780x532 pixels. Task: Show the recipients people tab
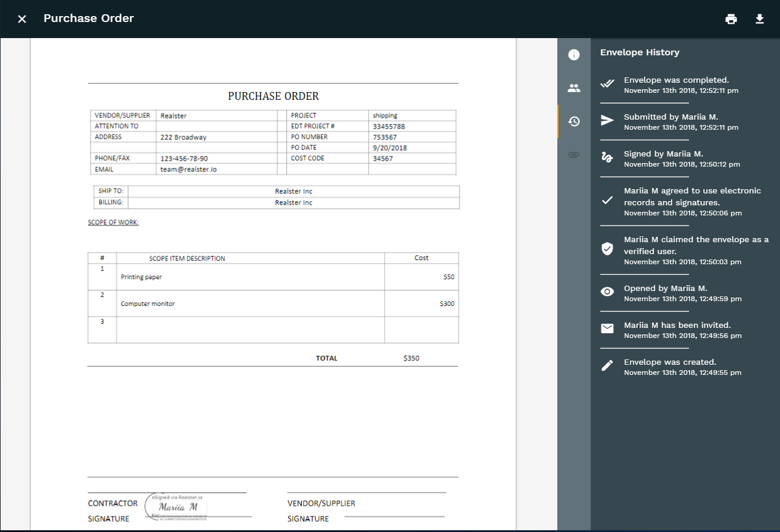point(574,89)
